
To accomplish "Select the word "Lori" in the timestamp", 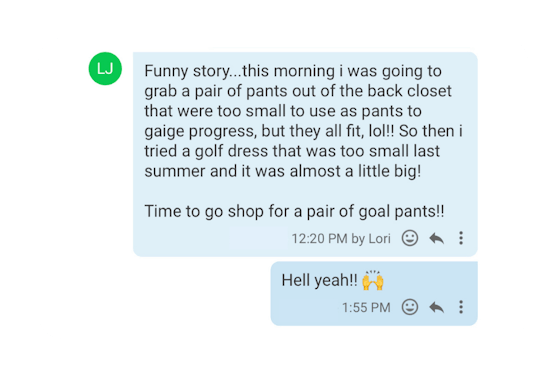I will point(379,238).
